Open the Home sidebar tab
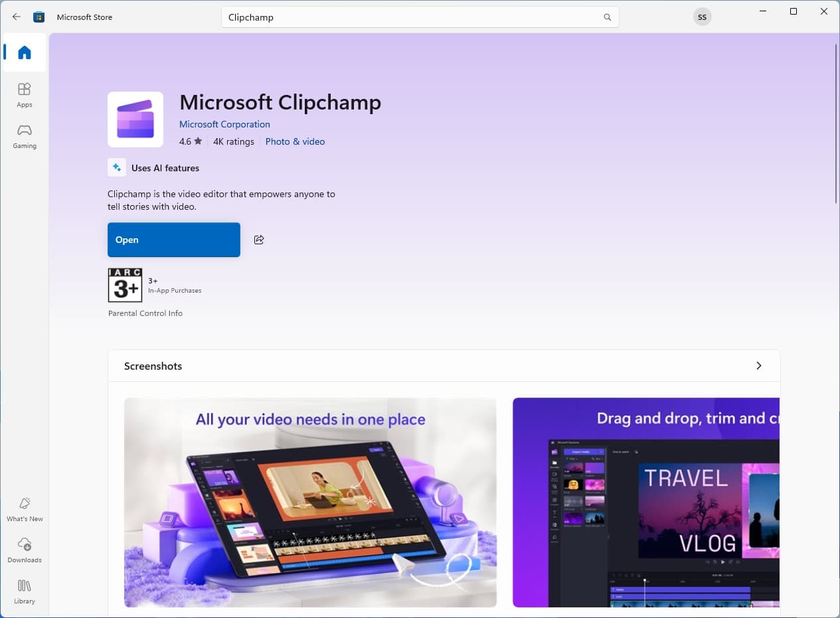 (25, 52)
